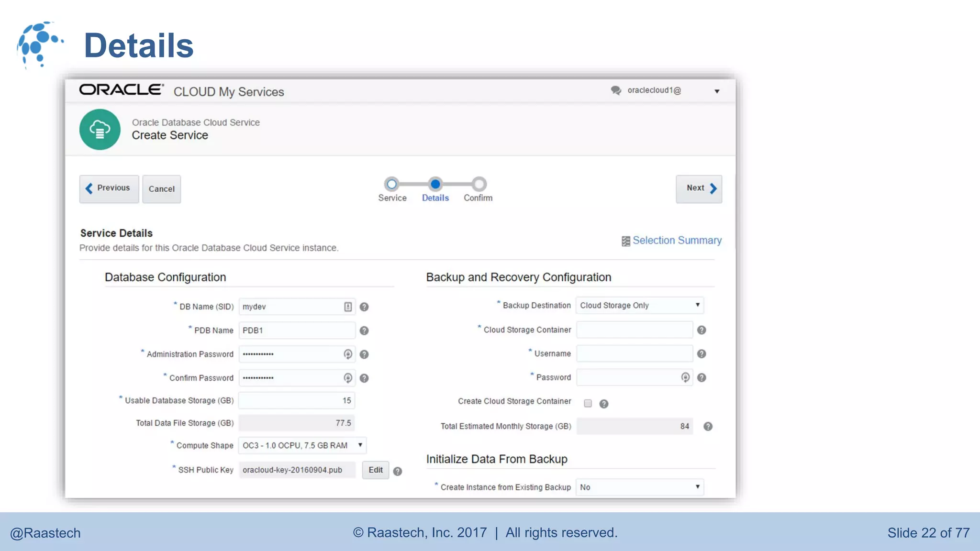Click help icon for Cloud Storage Container
This screenshot has width=980, height=551.
click(x=702, y=330)
